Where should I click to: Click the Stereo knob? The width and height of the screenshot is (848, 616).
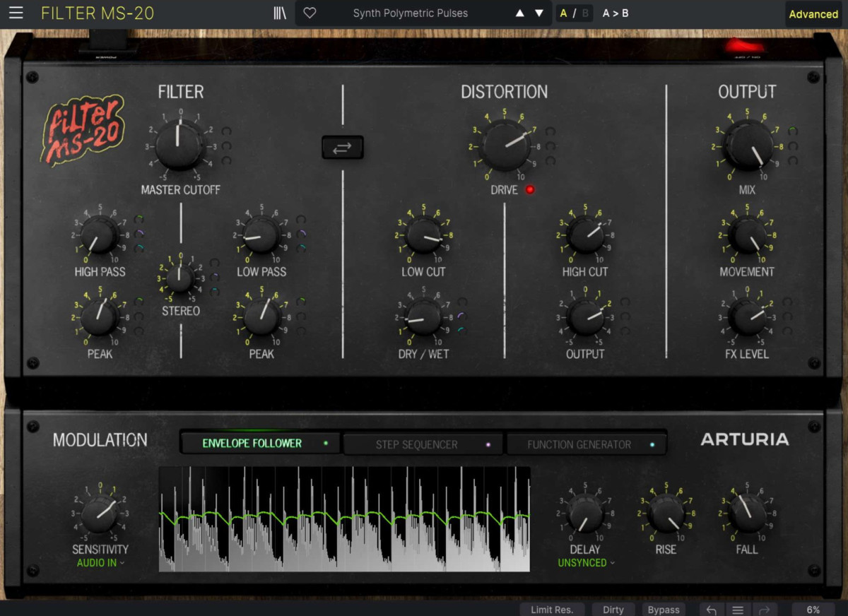pos(180,278)
